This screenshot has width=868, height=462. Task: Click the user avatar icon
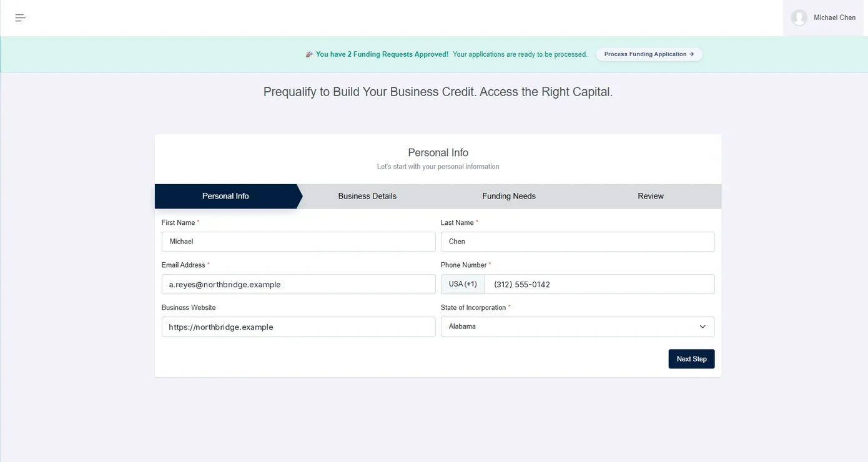(x=799, y=17)
